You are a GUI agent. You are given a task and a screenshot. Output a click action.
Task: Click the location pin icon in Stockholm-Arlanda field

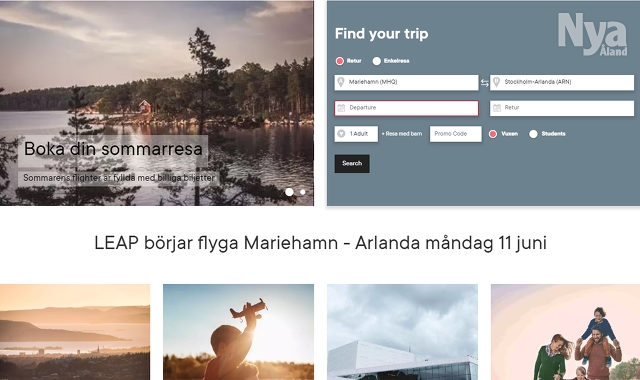pos(496,82)
